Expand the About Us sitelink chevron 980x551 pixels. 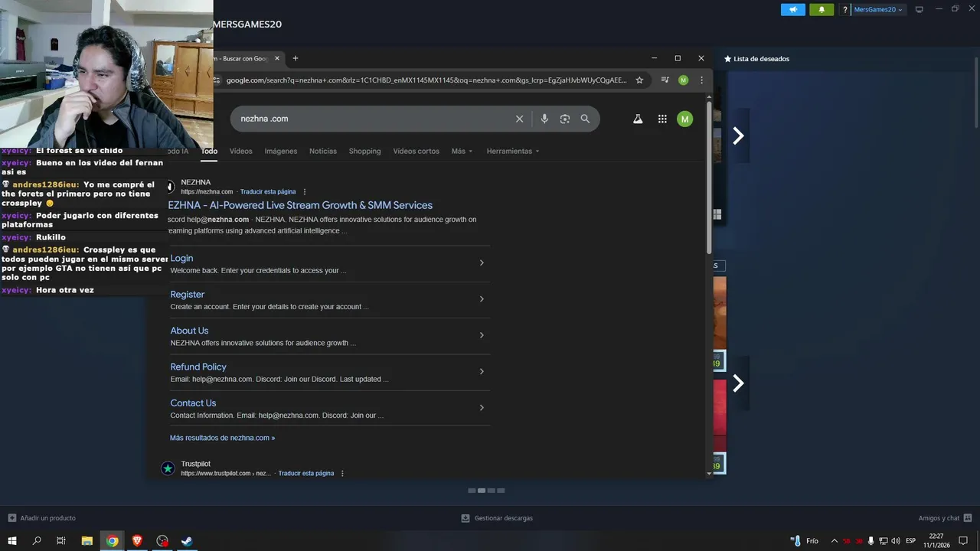tap(482, 335)
